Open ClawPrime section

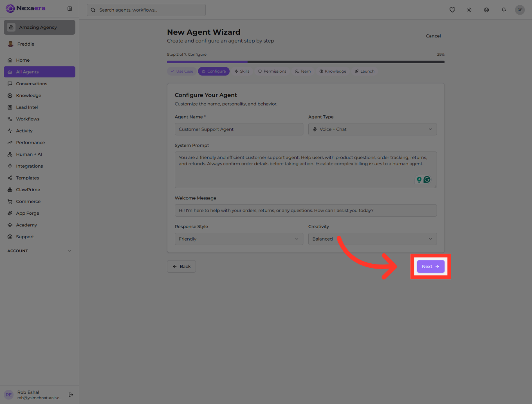[x=39, y=190]
